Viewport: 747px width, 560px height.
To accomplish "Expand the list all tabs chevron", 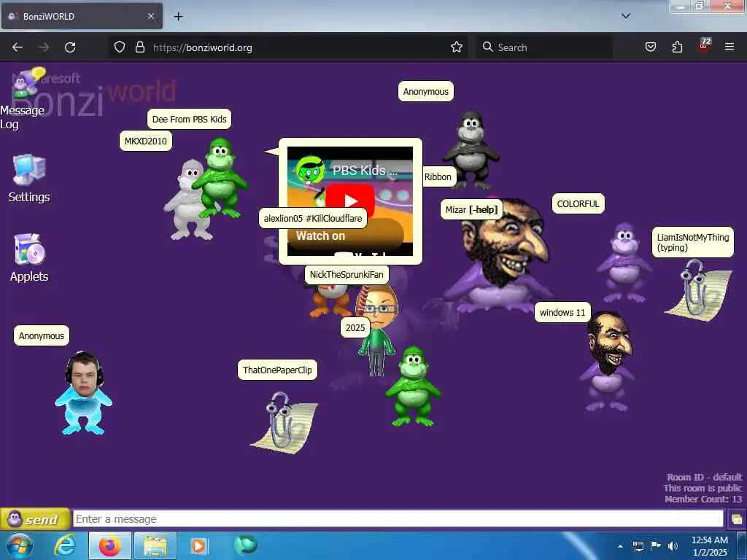I will click(625, 16).
